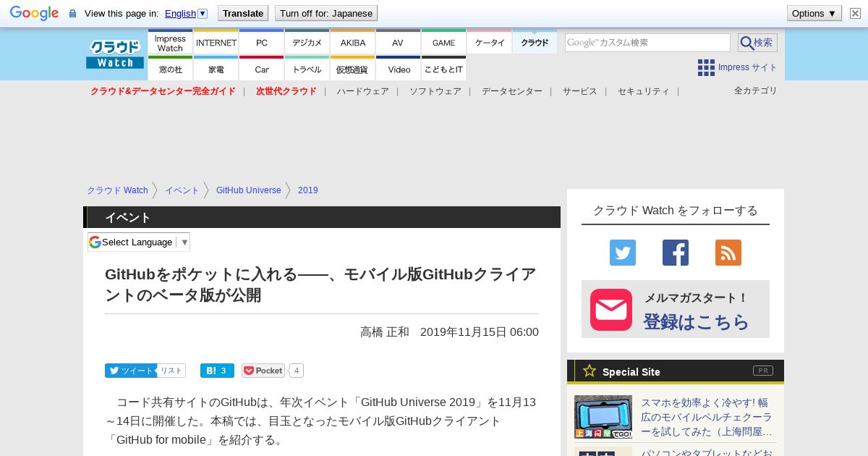Open the サービス category

pyautogui.click(x=579, y=91)
